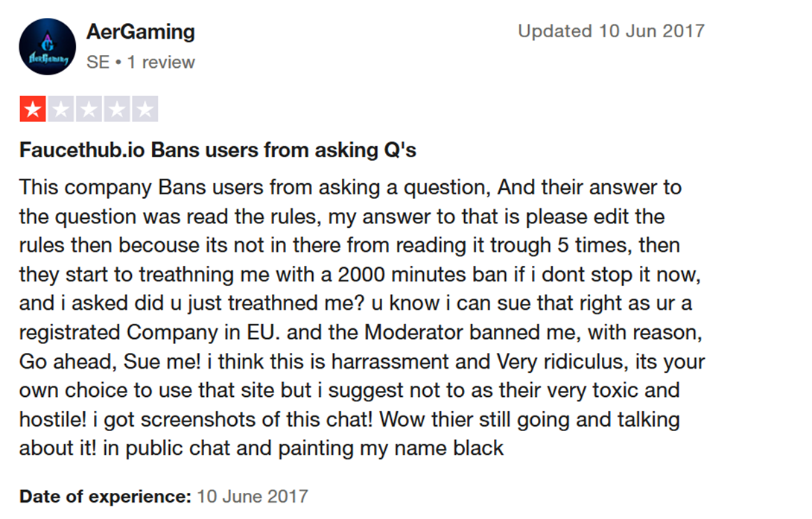Click the last line ending 'my name black'

(261, 448)
